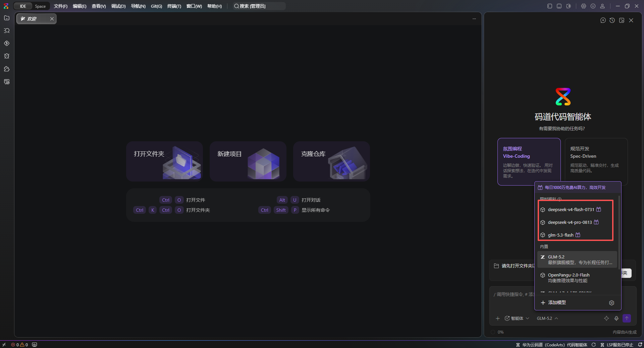Image resolution: width=644 pixels, height=348 pixels.
Task: Click the feedback smiley icon
Action: click(593, 6)
